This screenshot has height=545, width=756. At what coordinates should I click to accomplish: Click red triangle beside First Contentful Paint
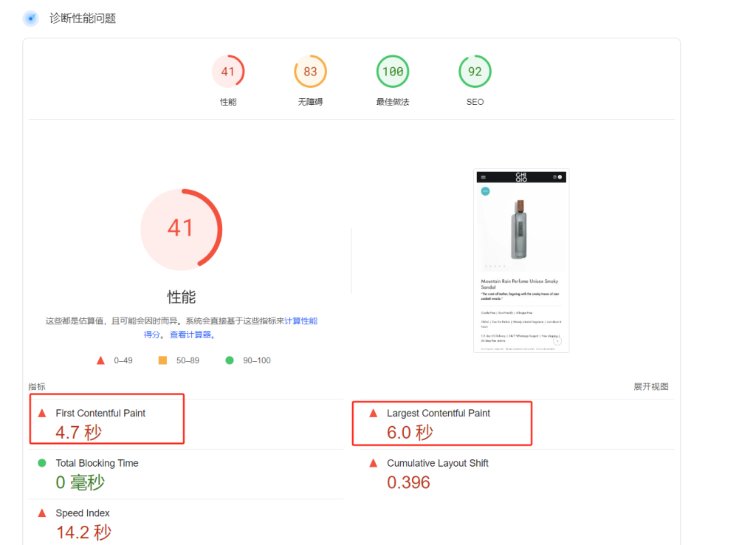(x=42, y=414)
